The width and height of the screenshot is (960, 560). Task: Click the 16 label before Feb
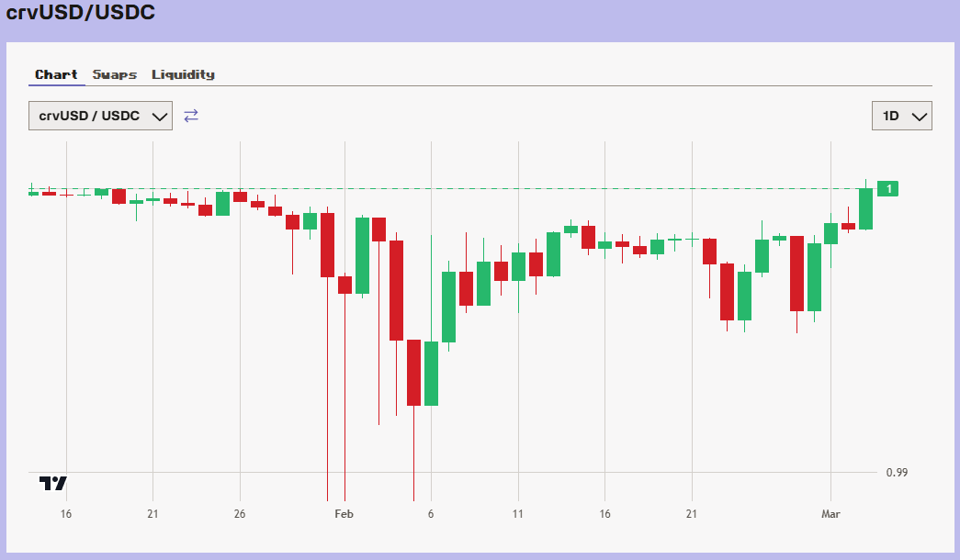(66, 514)
